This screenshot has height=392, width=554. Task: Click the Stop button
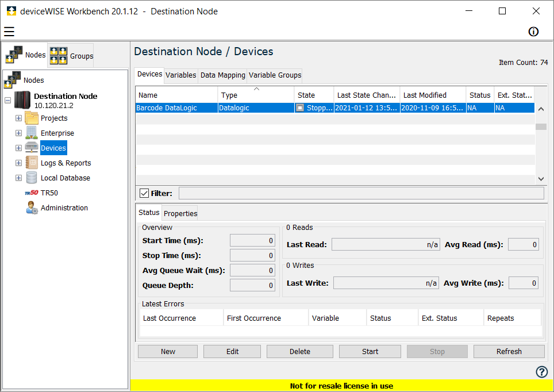[x=437, y=351]
